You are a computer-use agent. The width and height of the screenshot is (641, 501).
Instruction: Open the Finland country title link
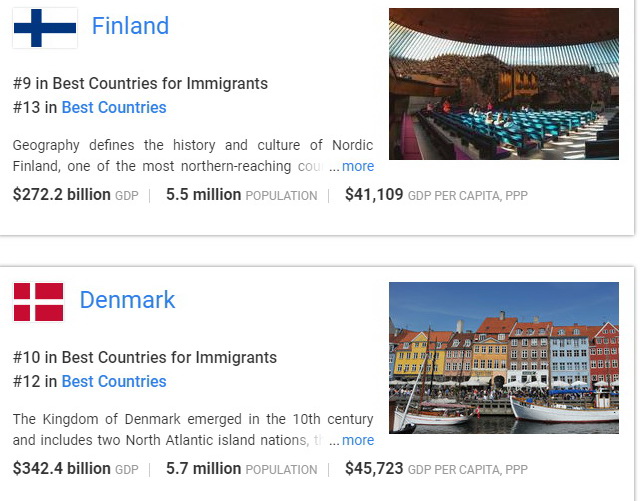130,26
